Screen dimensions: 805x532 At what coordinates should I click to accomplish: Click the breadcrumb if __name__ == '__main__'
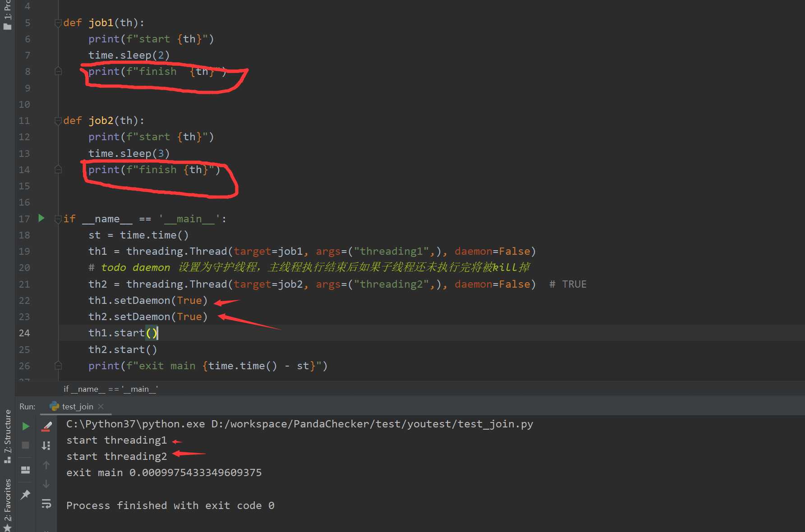click(x=111, y=389)
